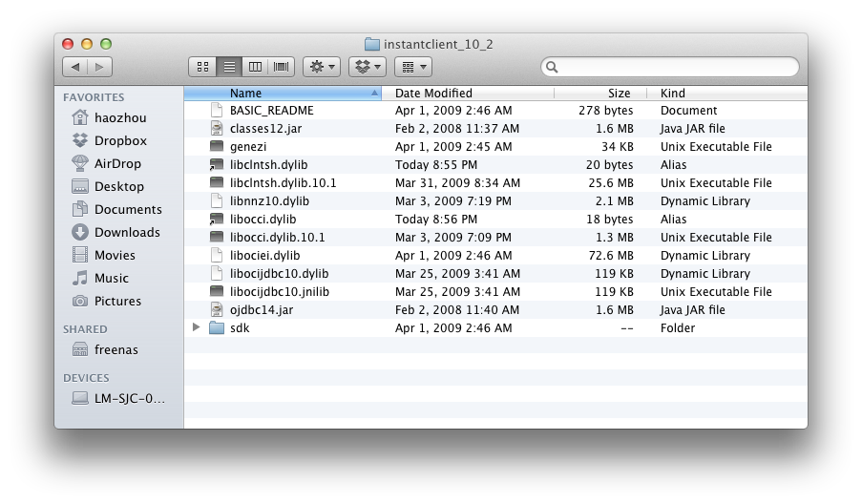This screenshot has height=504, width=862.
Task: Go forward with the right arrow button
Action: (99, 67)
